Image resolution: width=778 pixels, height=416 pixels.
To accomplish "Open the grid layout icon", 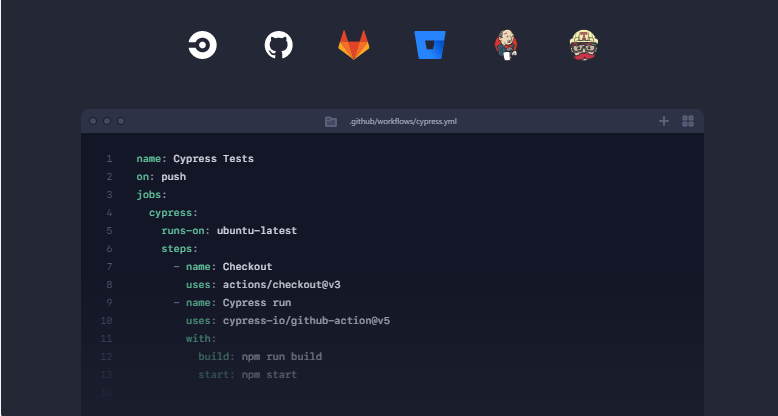I will click(x=688, y=121).
